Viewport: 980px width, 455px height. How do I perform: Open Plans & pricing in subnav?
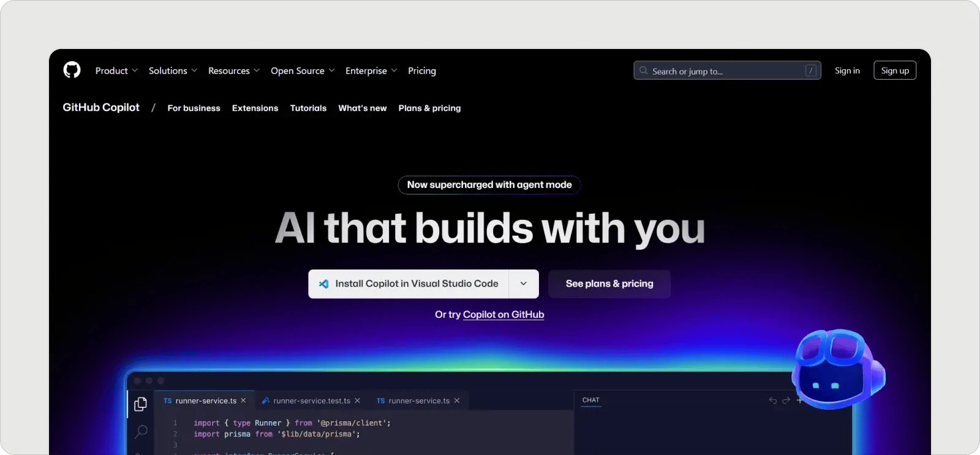pyautogui.click(x=429, y=108)
